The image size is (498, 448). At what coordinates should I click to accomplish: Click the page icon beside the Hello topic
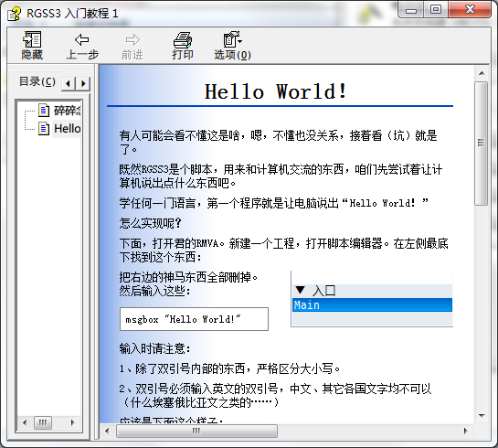pyautogui.click(x=44, y=129)
